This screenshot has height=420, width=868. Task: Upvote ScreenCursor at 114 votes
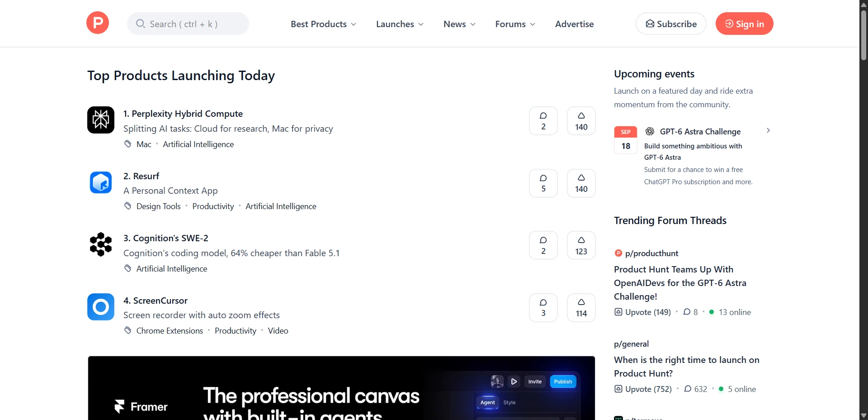click(581, 308)
